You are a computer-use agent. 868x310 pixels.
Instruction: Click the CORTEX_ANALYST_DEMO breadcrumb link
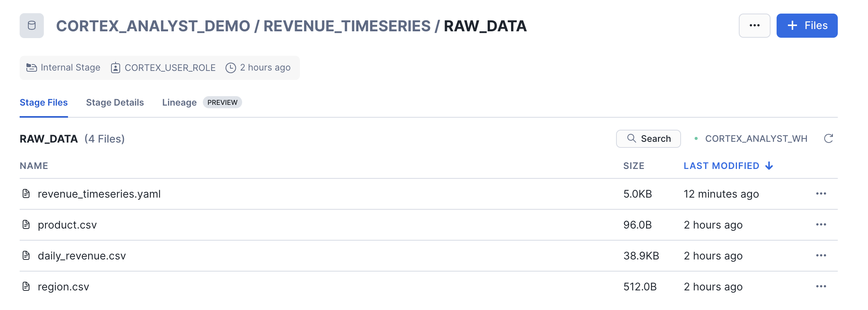click(153, 26)
